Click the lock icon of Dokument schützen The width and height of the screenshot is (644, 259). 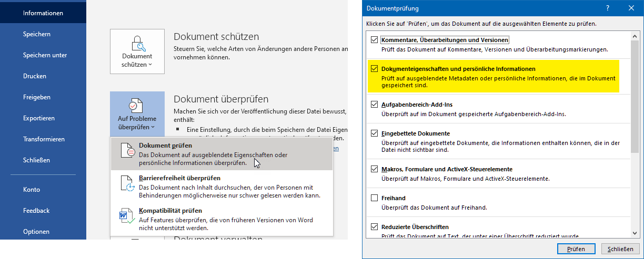click(x=137, y=43)
